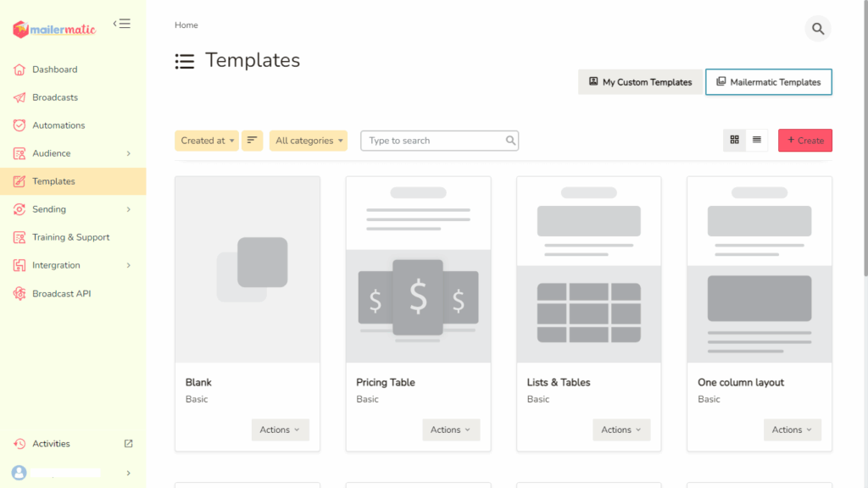Open the All categories dropdown
The width and height of the screenshot is (868, 488).
(309, 141)
